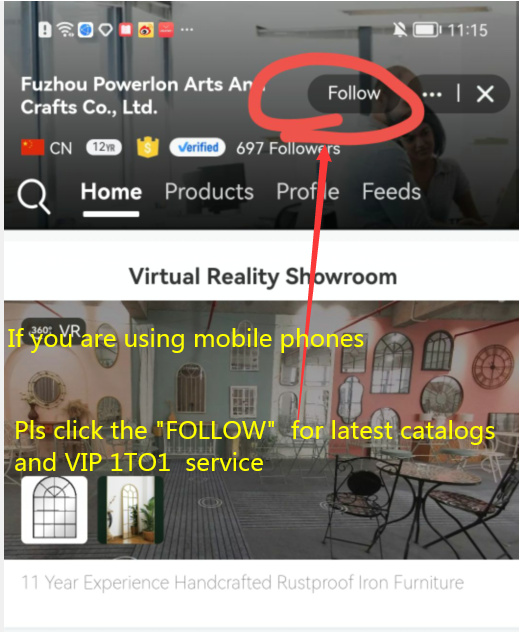Tap the 12YR supplier badge
This screenshot has width=519, height=632.
point(104,148)
